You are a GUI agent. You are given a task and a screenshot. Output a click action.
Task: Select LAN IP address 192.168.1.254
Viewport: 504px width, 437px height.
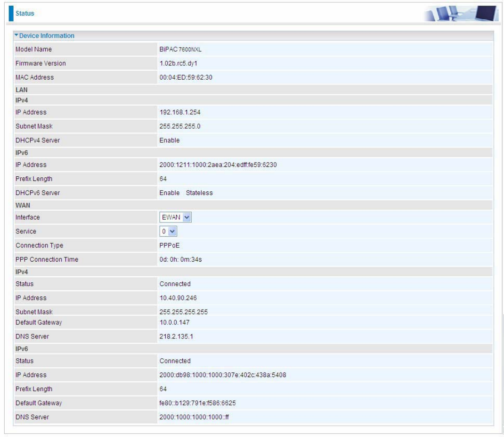click(180, 112)
